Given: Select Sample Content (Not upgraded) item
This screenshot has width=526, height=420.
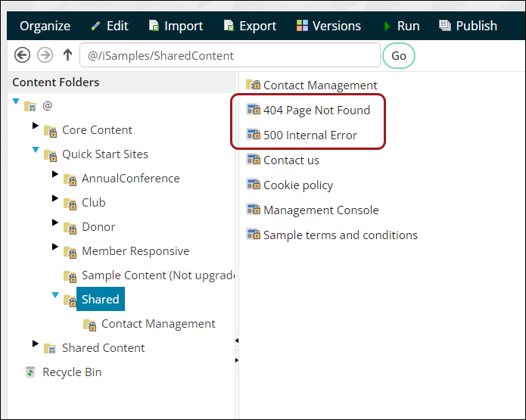Looking at the screenshot, I should coord(158,275).
